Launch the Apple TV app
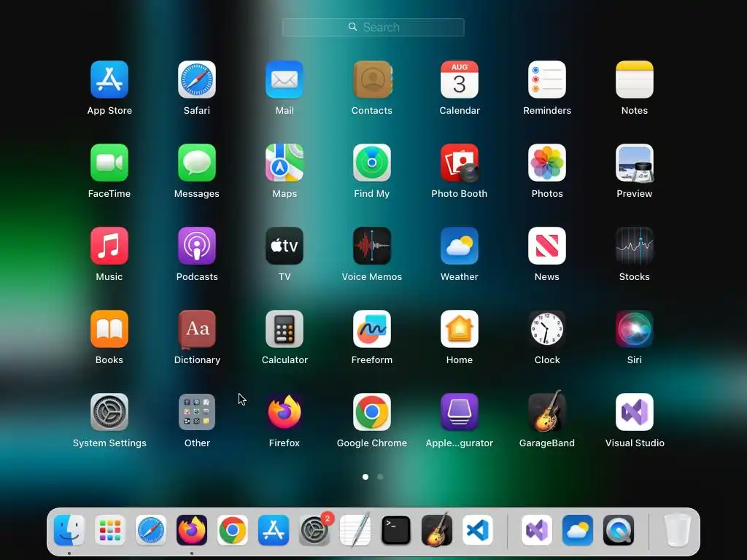Screen dimensions: 747x560 click(x=285, y=246)
